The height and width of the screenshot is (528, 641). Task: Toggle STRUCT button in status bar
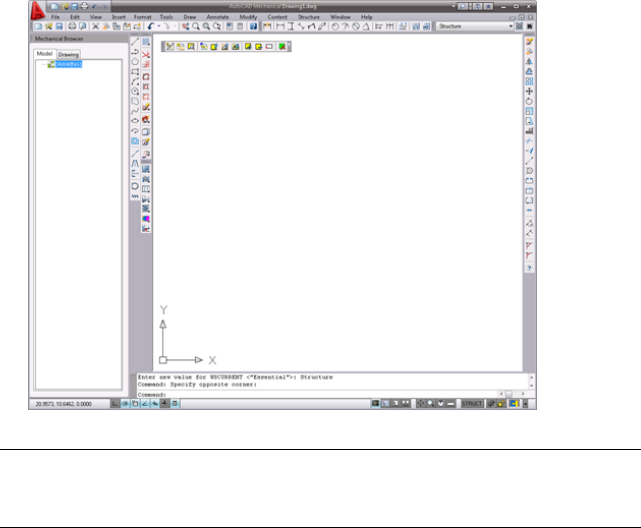click(x=472, y=404)
